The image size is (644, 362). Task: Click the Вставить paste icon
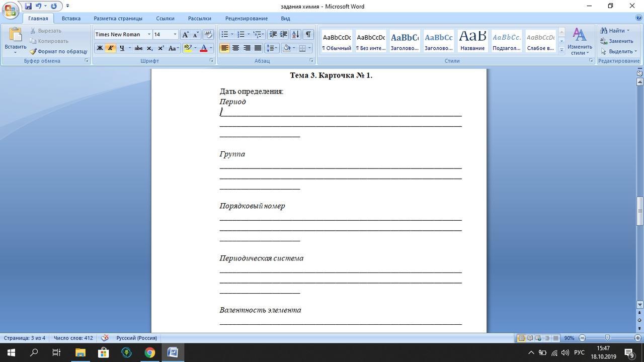(x=15, y=35)
